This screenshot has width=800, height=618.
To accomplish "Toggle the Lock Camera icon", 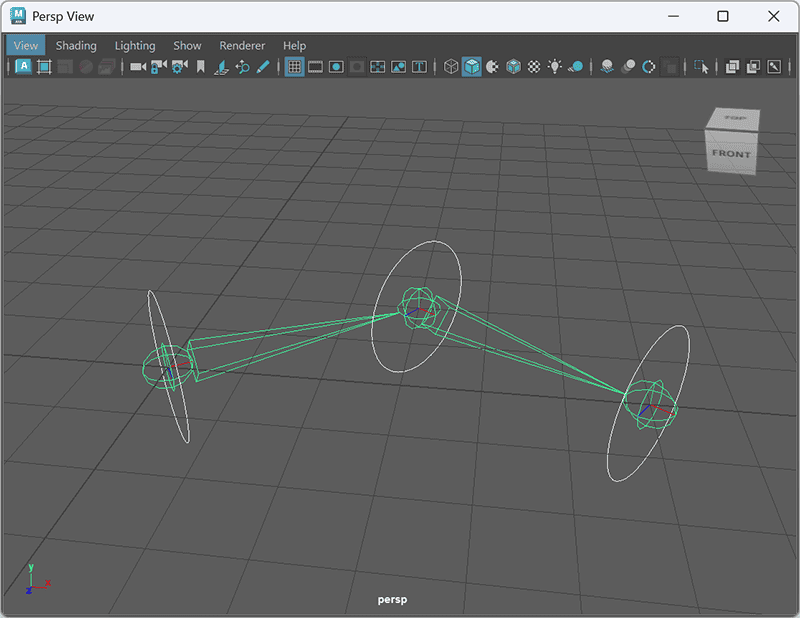I will (x=159, y=67).
